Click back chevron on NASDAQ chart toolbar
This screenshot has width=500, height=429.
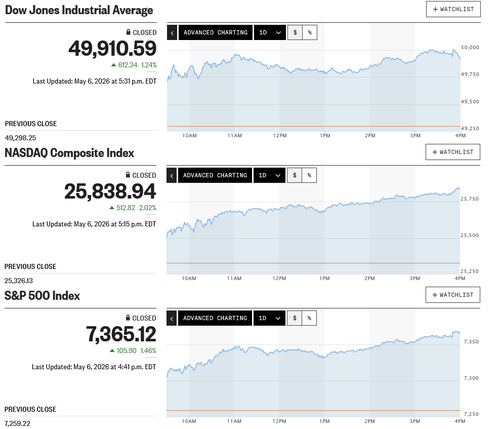point(172,175)
